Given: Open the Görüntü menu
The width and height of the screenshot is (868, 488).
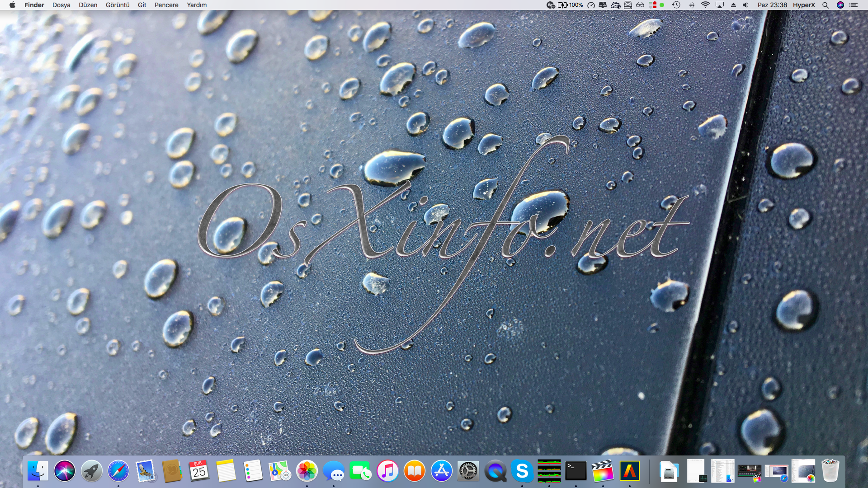Looking at the screenshot, I should coord(118,5).
